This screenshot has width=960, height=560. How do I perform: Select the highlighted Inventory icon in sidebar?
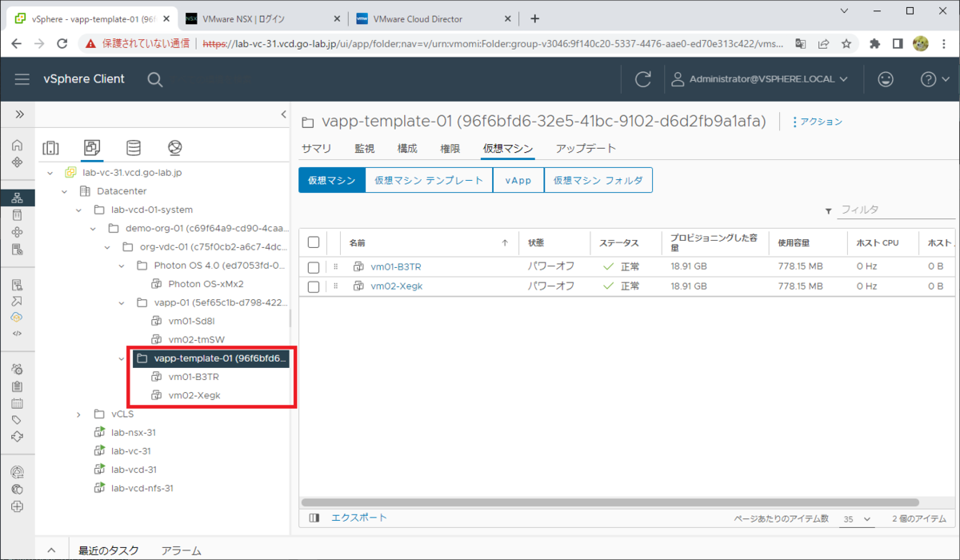click(x=17, y=198)
